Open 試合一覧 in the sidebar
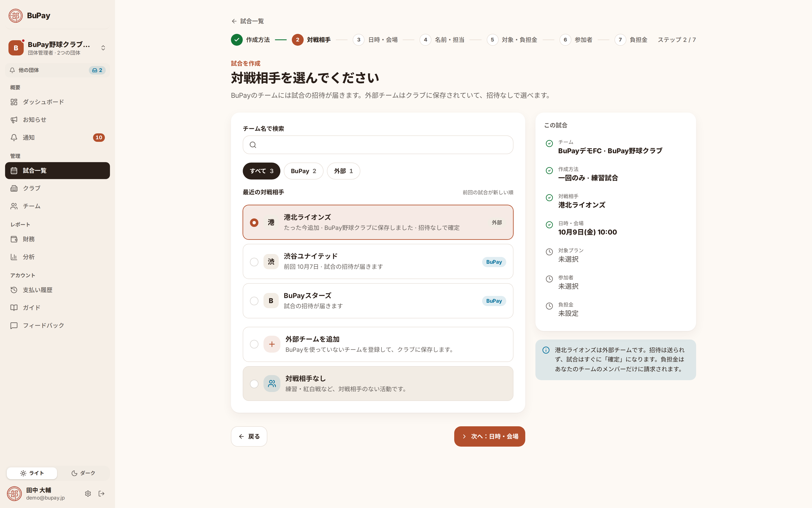 pos(57,171)
